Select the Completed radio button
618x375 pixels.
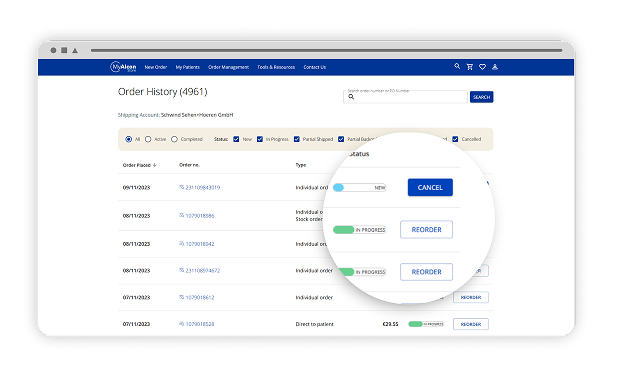(x=174, y=139)
